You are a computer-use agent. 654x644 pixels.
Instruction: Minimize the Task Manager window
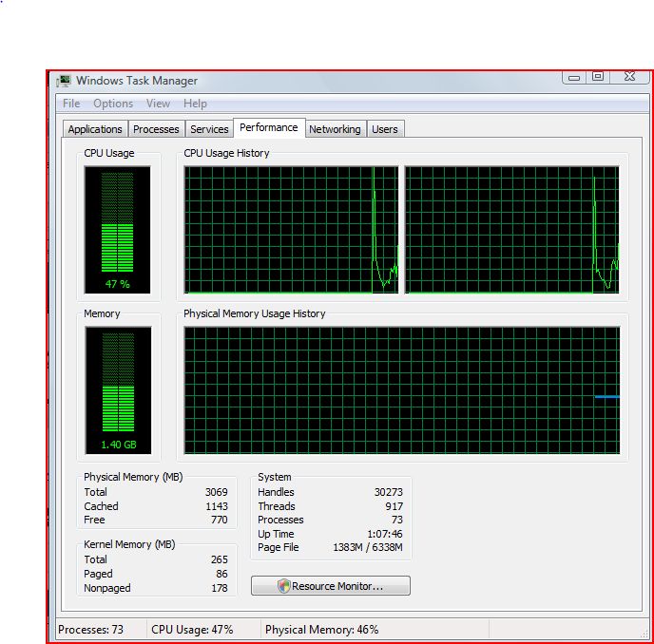pos(574,78)
